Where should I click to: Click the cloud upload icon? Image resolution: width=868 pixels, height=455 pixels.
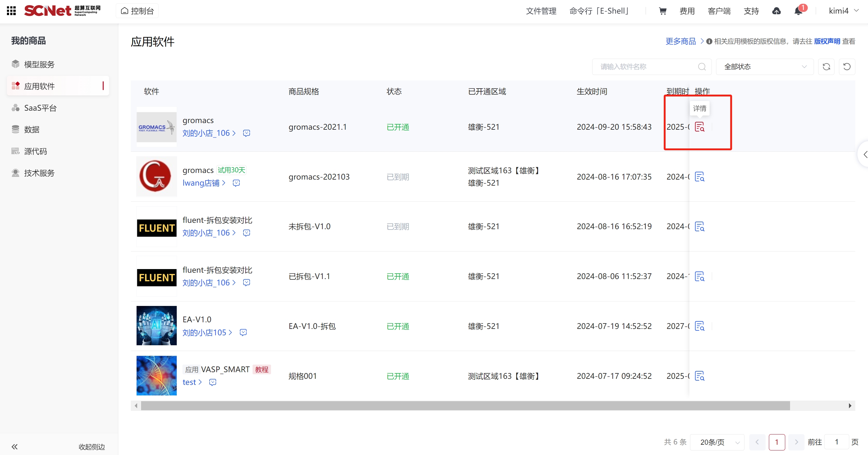(776, 11)
